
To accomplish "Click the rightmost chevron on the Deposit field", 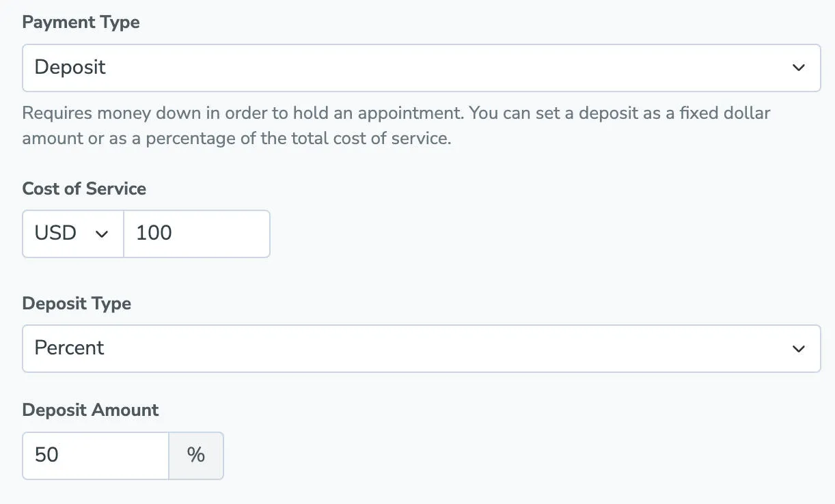I will [797, 68].
